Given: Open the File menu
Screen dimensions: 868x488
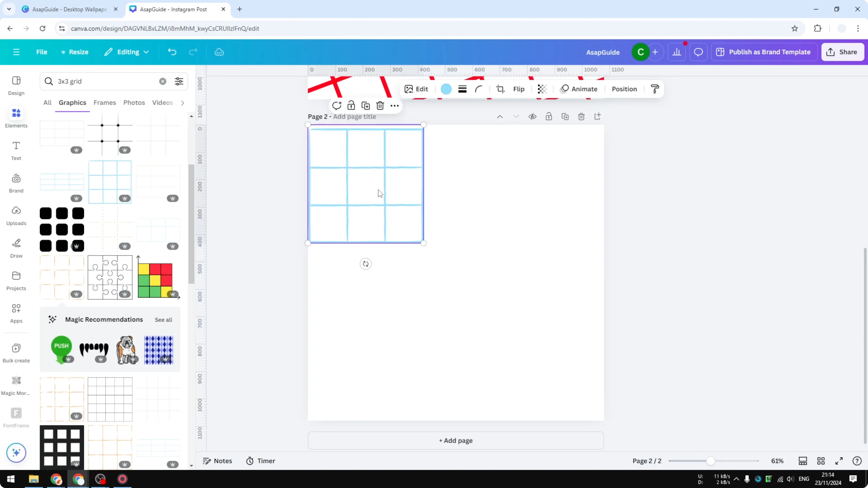Looking at the screenshot, I should tap(42, 52).
